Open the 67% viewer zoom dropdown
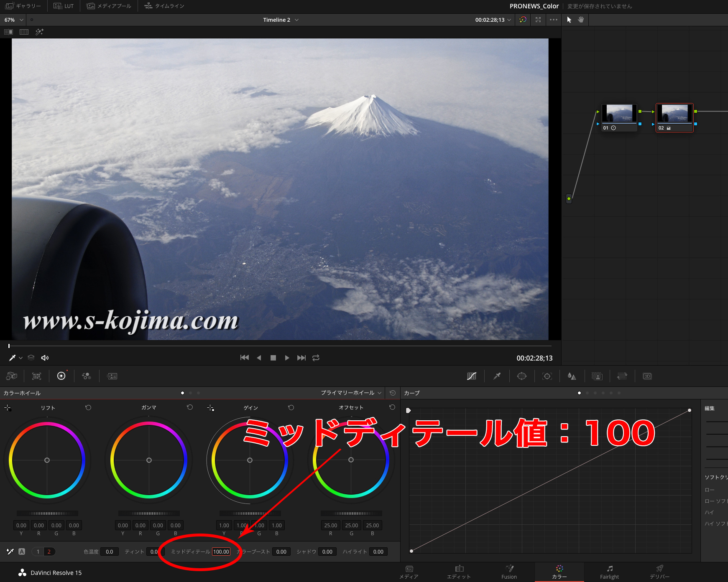 [13, 20]
